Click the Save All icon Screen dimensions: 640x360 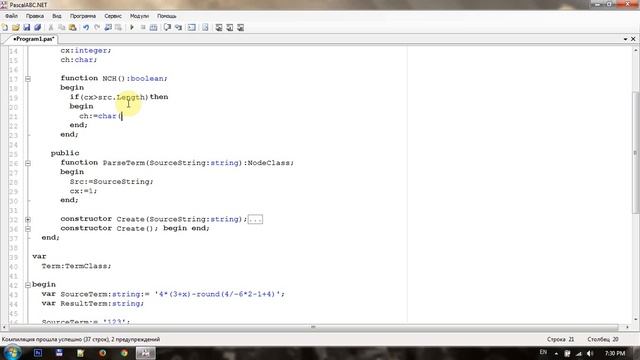point(38,27)
